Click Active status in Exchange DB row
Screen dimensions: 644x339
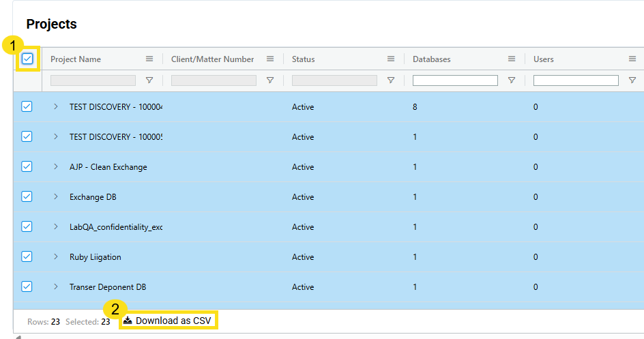coord(303,197)
